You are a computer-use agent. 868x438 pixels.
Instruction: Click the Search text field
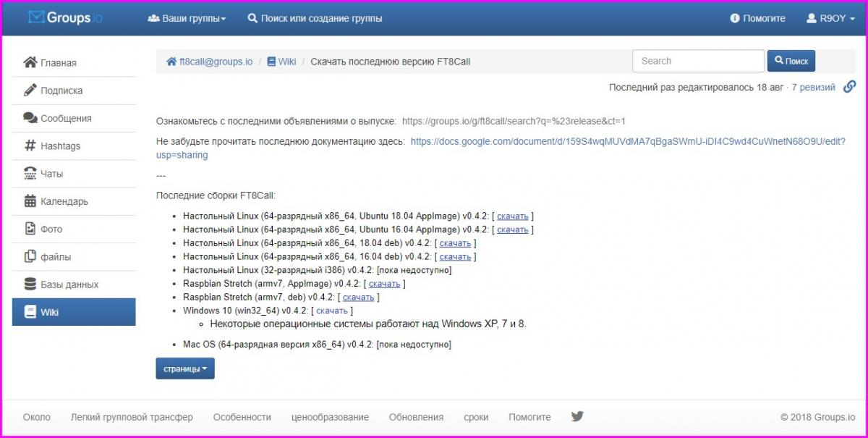click(697, 61)
